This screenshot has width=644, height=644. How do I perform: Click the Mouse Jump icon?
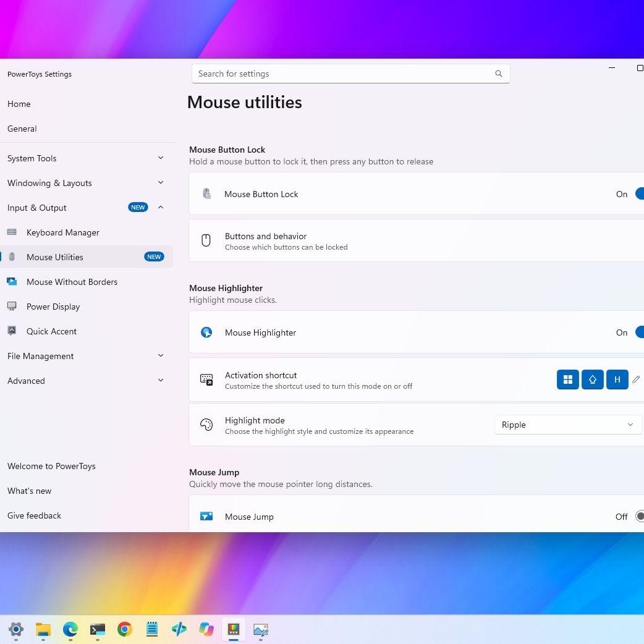pyautogui.click(x=206, y=516)
